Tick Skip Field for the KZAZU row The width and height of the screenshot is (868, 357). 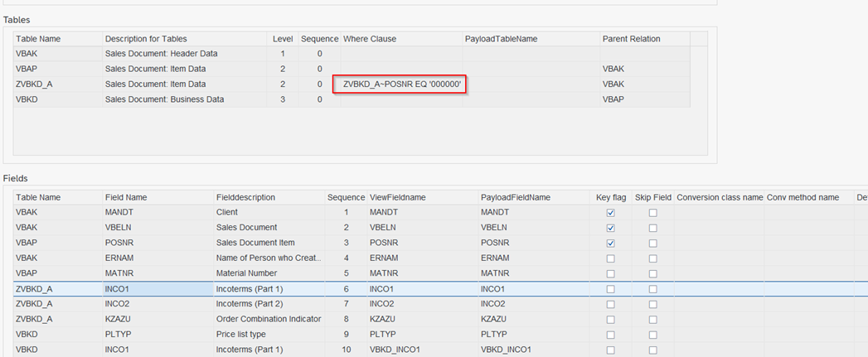pyautogui.click(x=652, y=320)
